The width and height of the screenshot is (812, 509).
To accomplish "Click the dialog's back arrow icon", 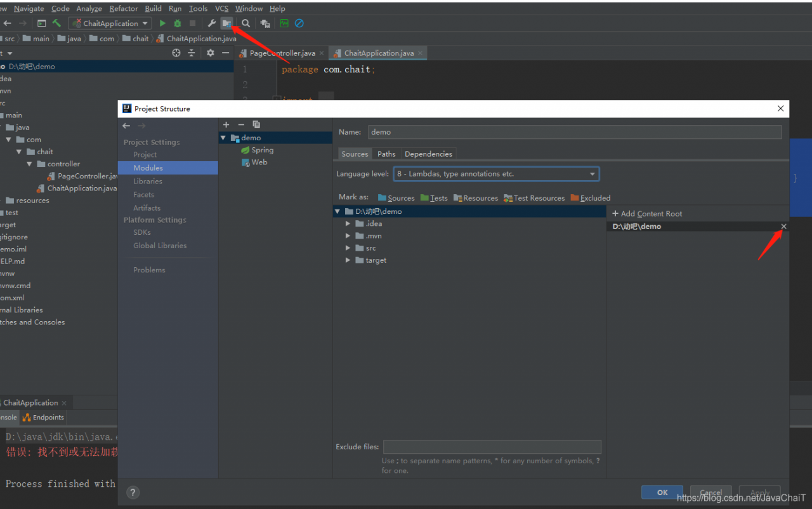I will (x=126, y=126).
